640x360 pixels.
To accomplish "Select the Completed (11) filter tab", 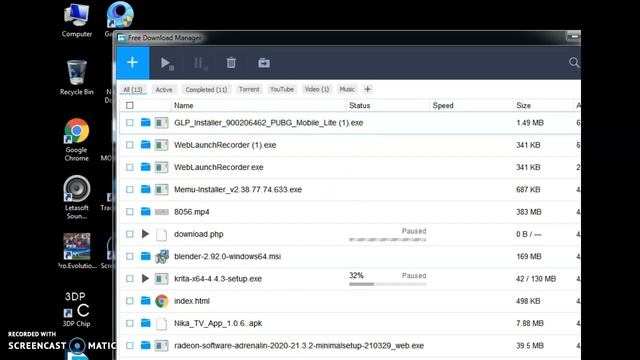I will tap(206, 89).
